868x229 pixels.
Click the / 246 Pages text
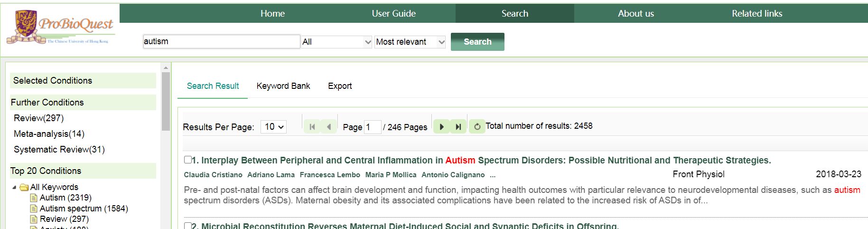[405, 127]
